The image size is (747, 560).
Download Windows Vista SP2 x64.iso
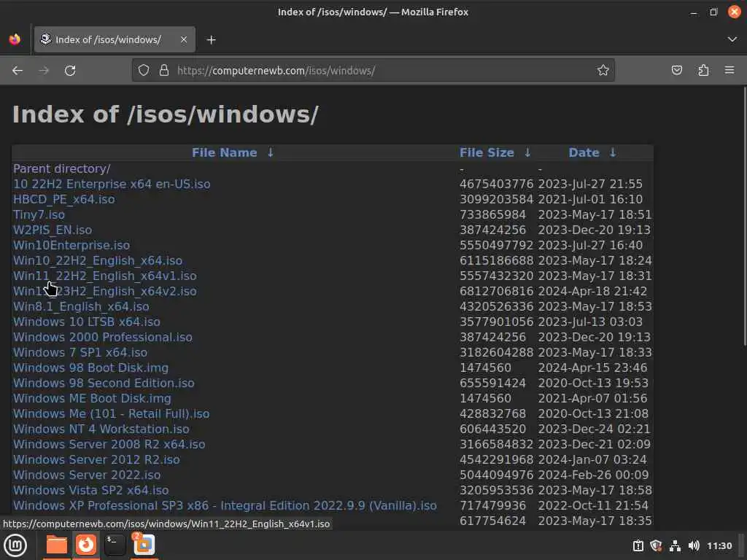tap(90, 490)
